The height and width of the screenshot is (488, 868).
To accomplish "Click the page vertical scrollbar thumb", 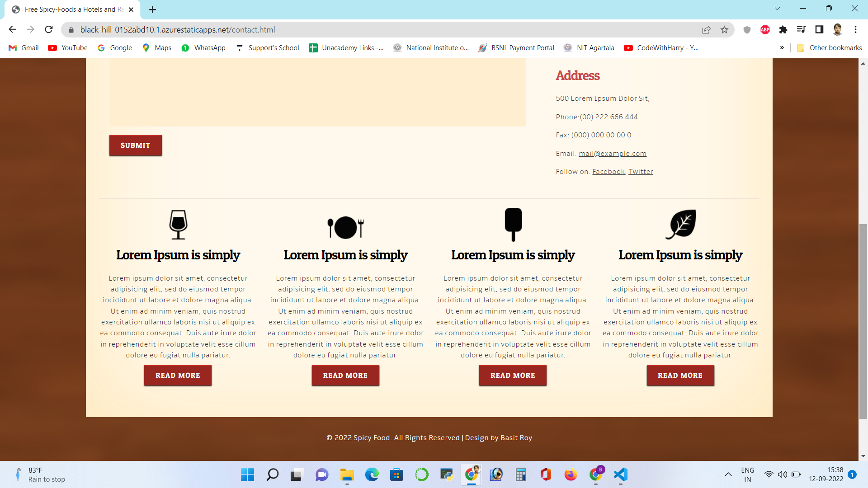I will (863, 321).
